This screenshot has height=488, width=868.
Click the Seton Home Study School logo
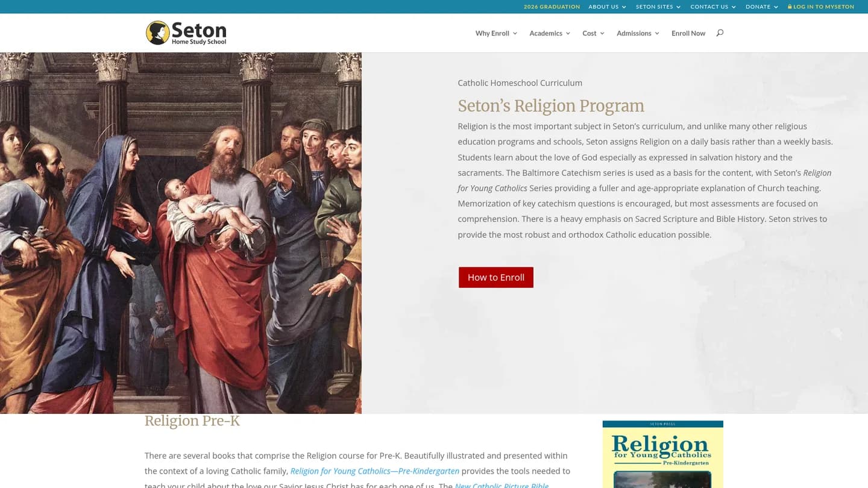point(186,33)
